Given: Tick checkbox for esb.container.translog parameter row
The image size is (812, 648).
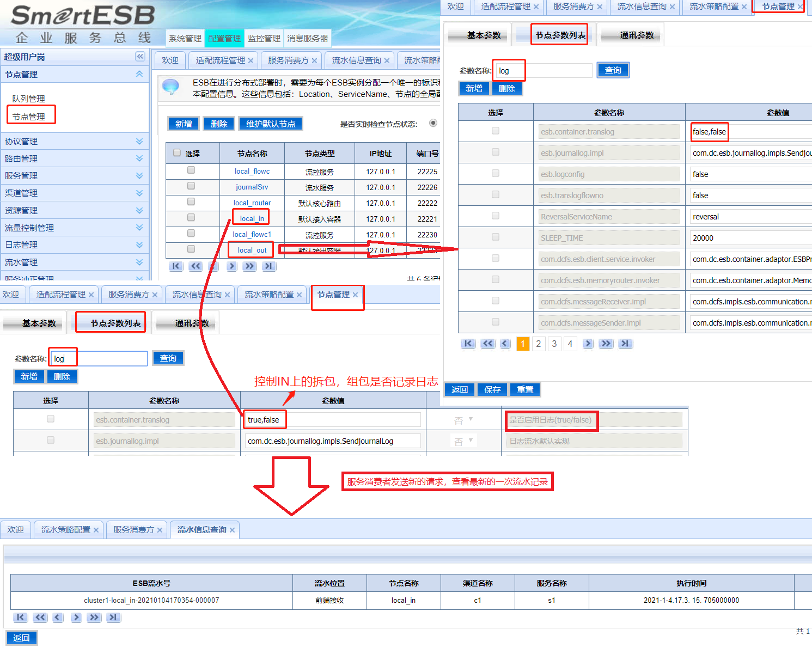Looking at the screenshot, I should tap(495, 131).
